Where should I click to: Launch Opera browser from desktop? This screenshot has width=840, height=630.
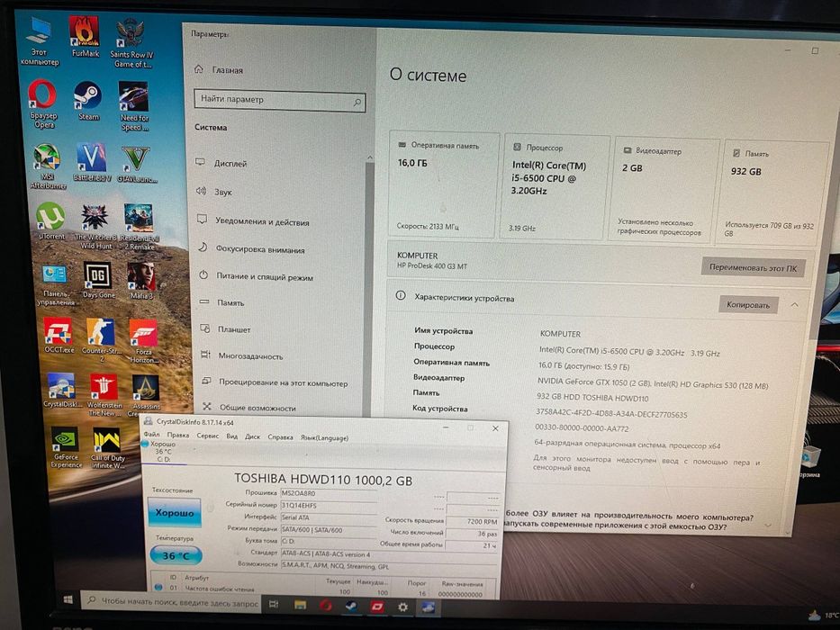tap(43, 103)
